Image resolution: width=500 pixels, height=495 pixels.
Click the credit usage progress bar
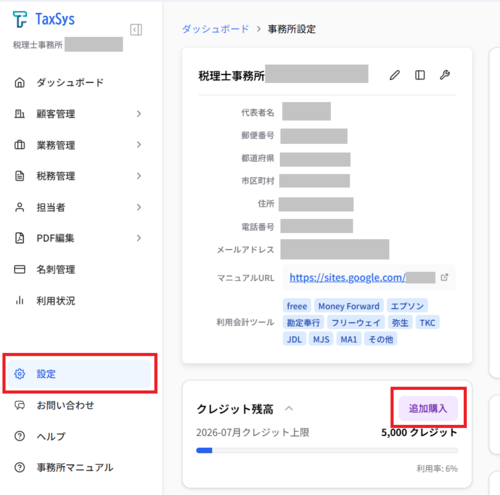coord(327,450)
